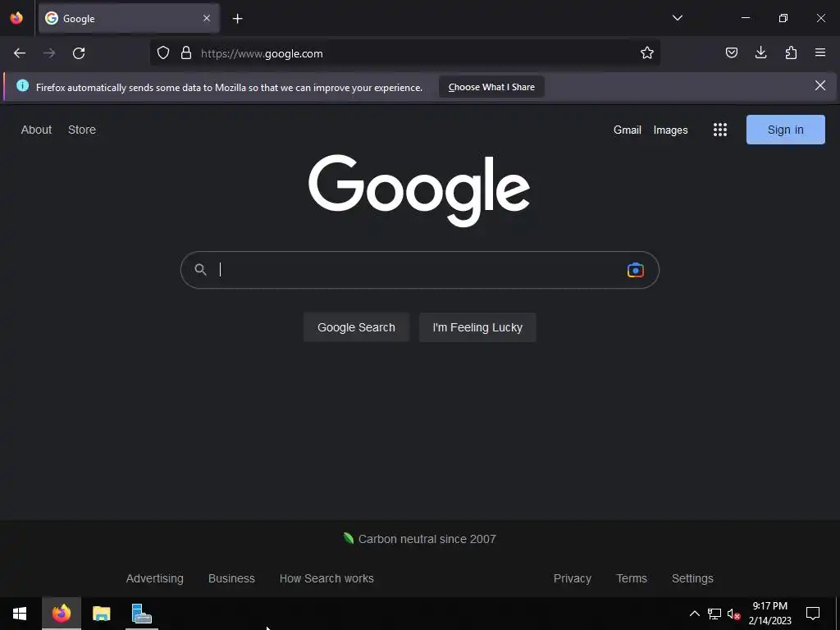Open the Firefox hamburger menu
This screenshot has width=840, height=630.
pos(820,52)
